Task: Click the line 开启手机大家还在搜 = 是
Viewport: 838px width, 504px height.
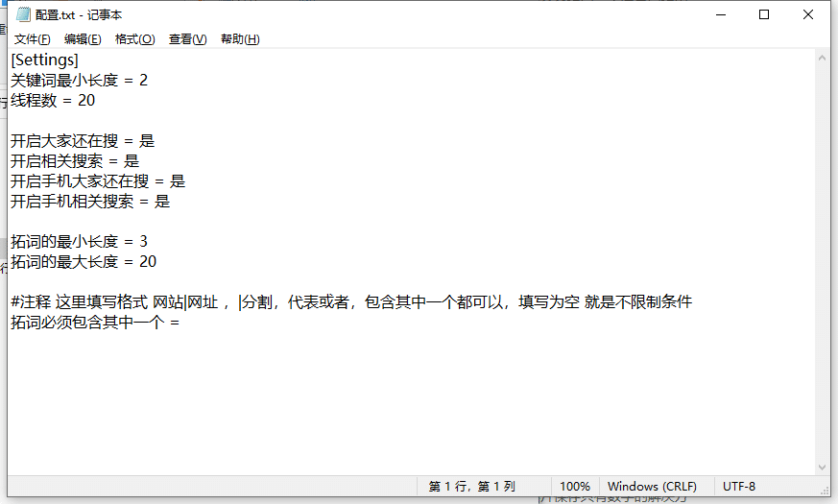Action: (x=98, y=181)
